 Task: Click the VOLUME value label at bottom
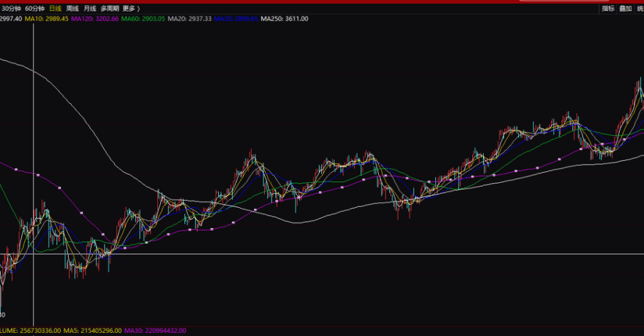30,330
